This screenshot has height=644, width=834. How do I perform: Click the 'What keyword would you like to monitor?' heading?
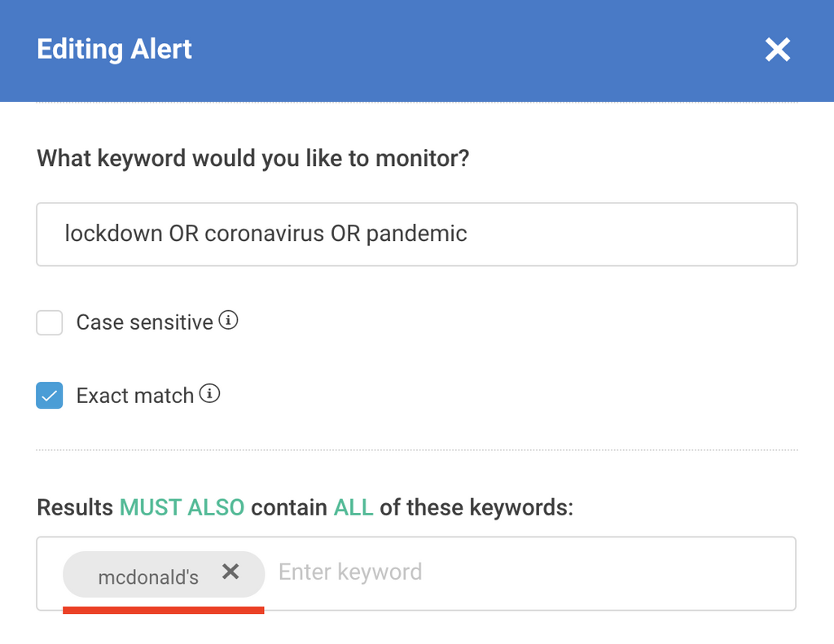pos(252,157)
